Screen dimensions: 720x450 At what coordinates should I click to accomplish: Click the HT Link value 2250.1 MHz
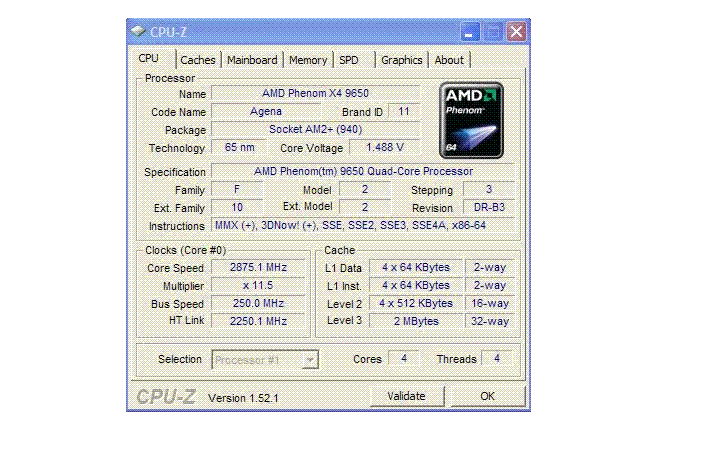(258, 321)
